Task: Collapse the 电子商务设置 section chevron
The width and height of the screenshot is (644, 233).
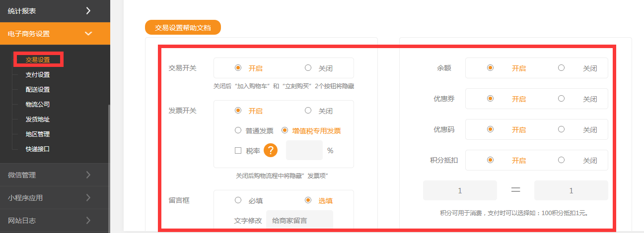Action: tap(88, 34)
